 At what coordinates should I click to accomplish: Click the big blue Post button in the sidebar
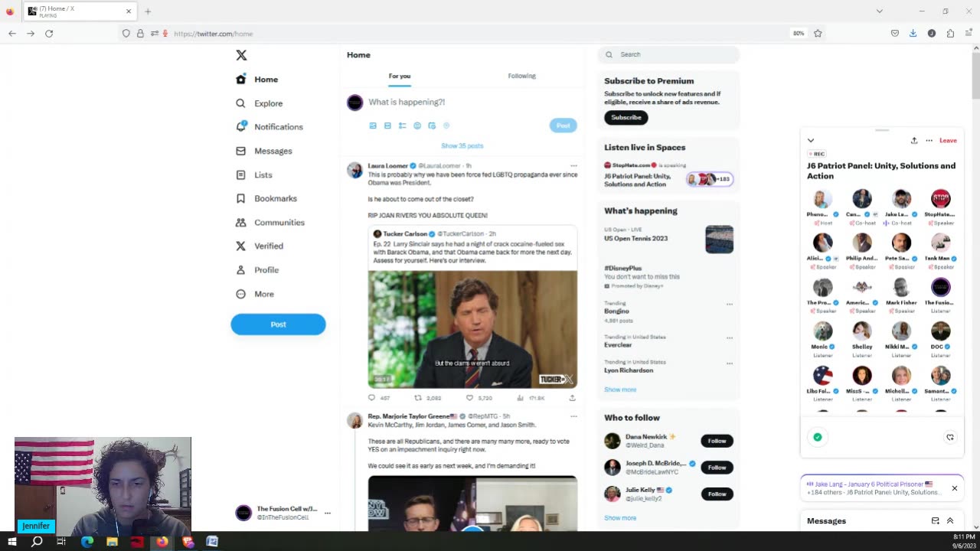pyautogui.click(x=278, y=324)
